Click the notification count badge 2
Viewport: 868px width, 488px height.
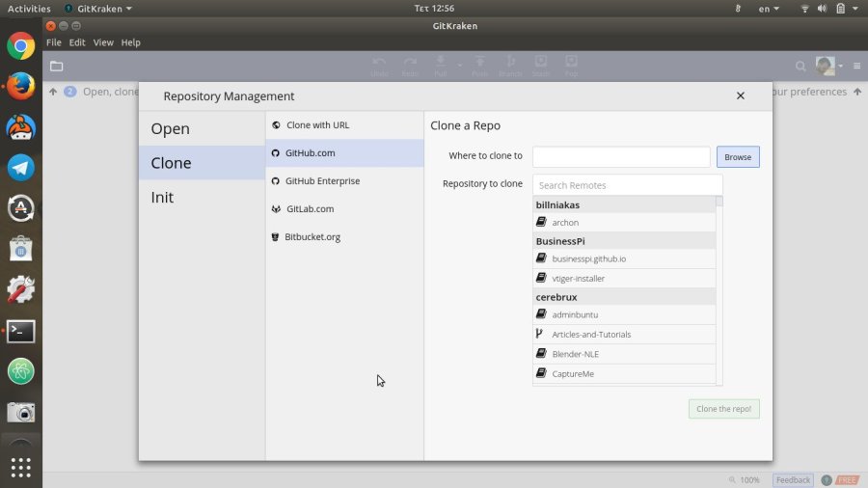pyautogui.click(x=69, y=92)
